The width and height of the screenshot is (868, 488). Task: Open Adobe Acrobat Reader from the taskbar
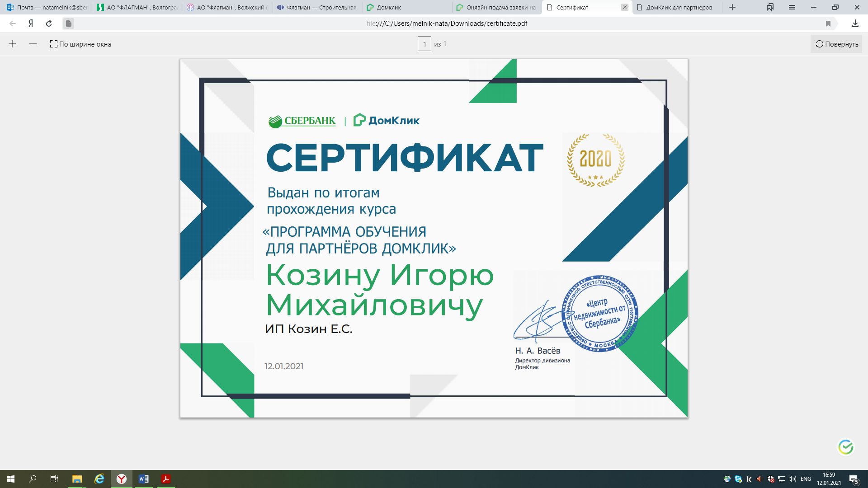(166, 479)
